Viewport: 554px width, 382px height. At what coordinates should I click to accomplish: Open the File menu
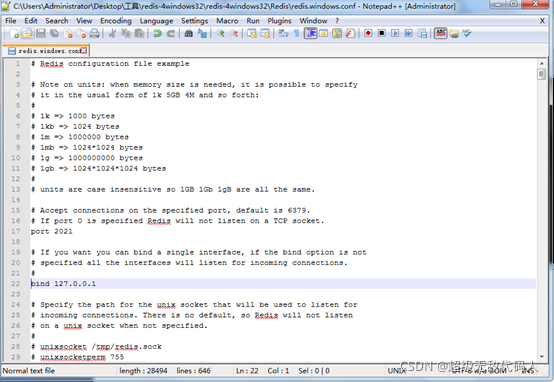(x=11, y=21)
